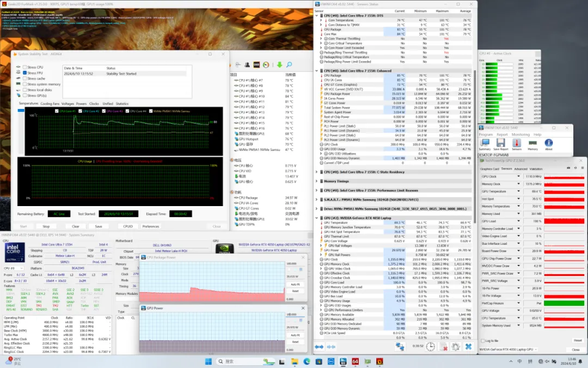Click Auto Fit in CPU Package Power graph
The width and height of the screenshot is (588, 368).
[x=295, y=284]
